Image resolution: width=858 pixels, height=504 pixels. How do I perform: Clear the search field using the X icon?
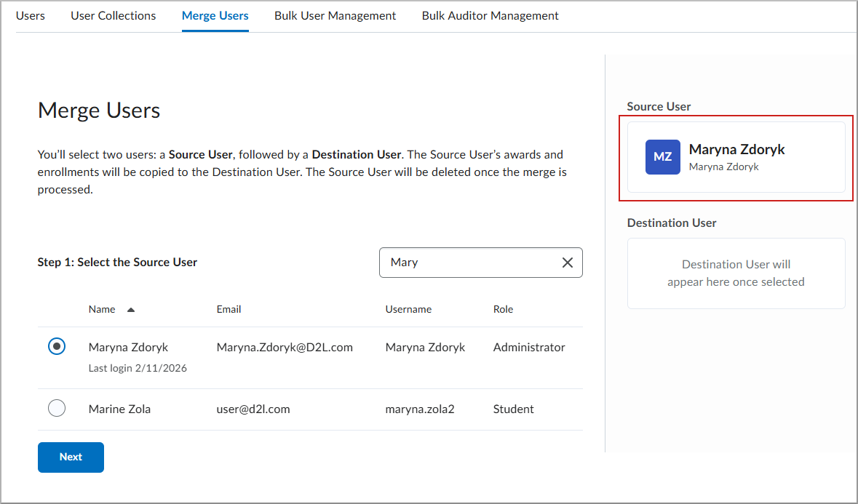[x=568, y=263]
